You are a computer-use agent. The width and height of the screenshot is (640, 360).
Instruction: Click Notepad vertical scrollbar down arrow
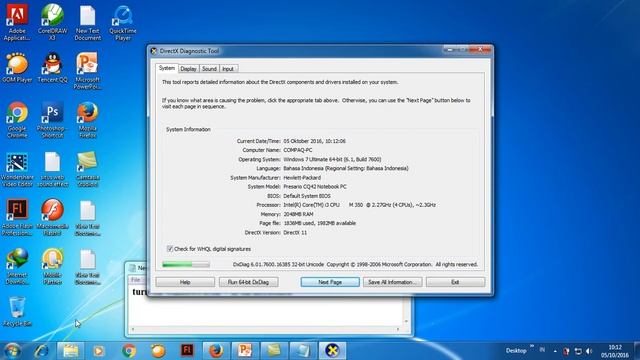pyautogui.click(x=406, y=321)
